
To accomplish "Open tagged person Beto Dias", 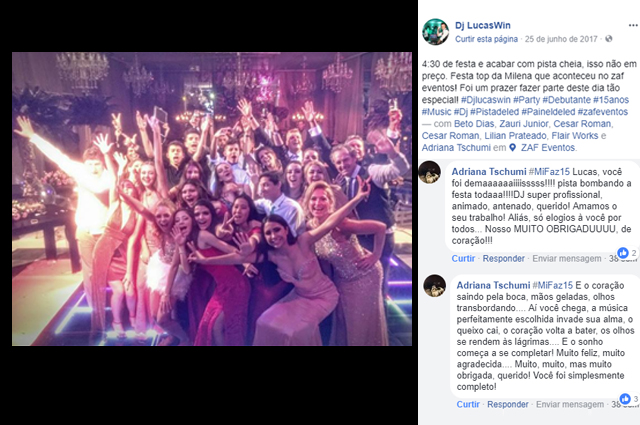I will point(474,124).
